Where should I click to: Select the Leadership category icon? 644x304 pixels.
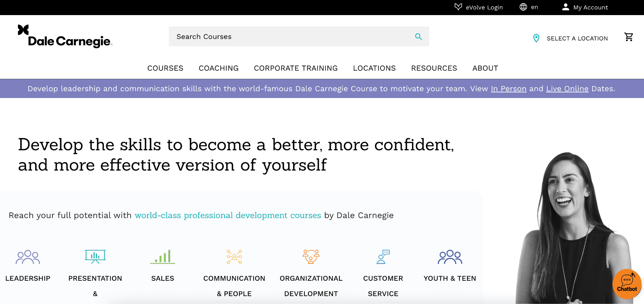pyautogui.click(x=28, y=256)
